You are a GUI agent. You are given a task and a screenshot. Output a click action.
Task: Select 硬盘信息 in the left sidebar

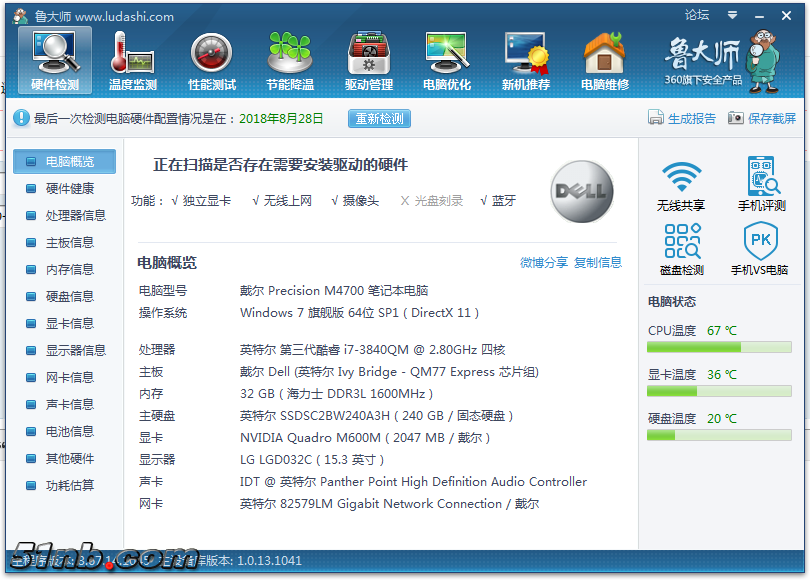(69, 296)
